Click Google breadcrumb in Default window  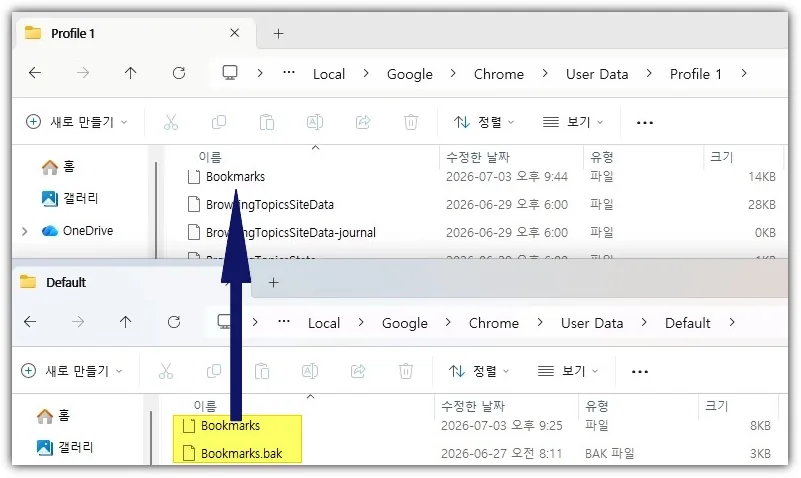405,324
